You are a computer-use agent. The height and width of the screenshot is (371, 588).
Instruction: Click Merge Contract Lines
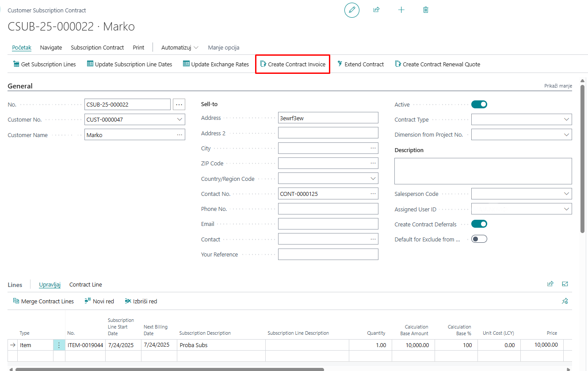[43, 301]
